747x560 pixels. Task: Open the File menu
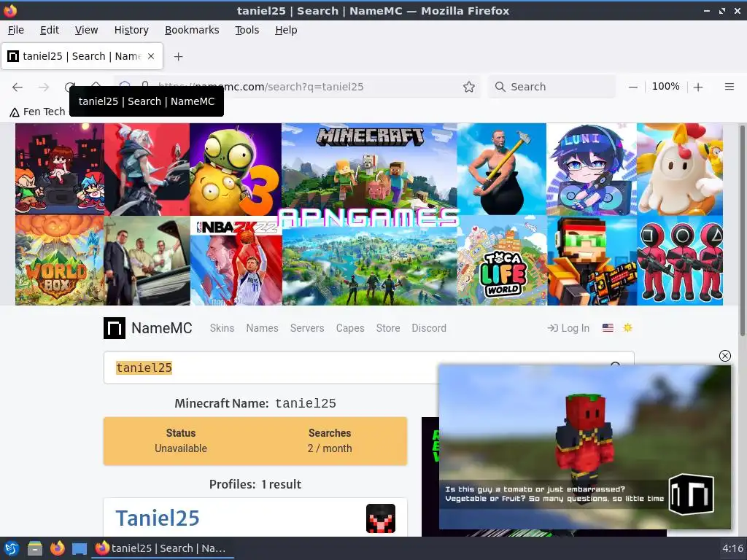16,30
